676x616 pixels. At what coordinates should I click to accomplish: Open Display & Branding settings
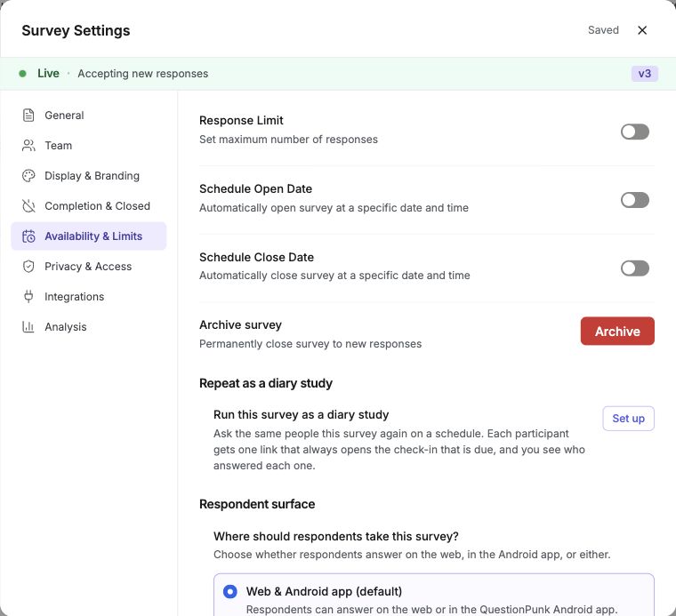(x=89, y=176)
